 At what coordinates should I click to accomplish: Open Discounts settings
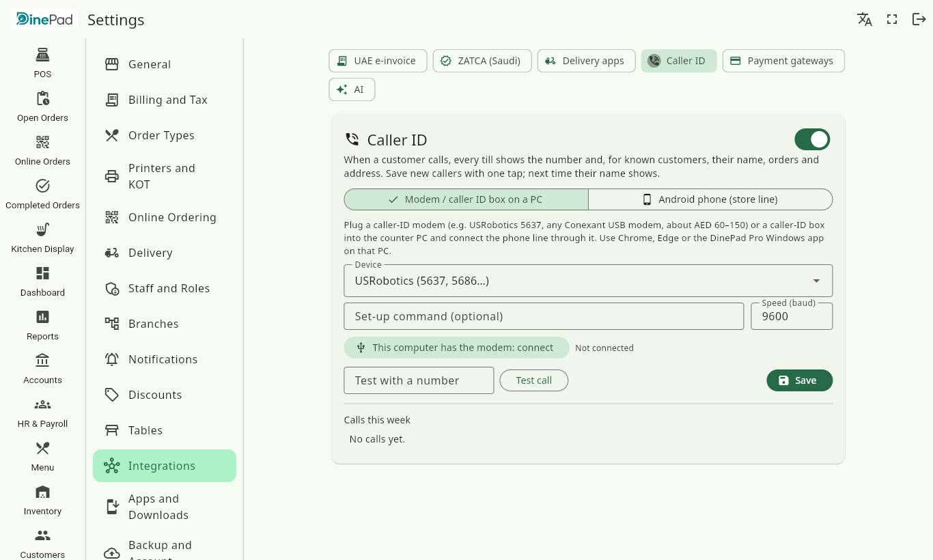[165, 395]
